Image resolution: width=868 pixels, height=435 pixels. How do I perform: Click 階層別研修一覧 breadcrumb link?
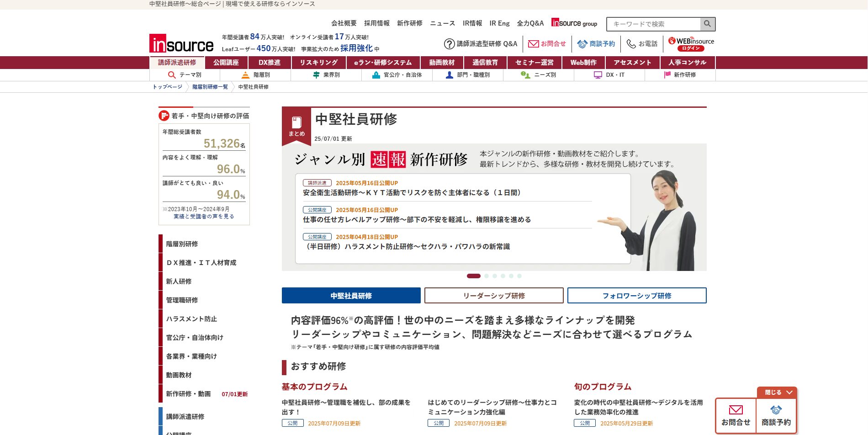tap(210, 87)
